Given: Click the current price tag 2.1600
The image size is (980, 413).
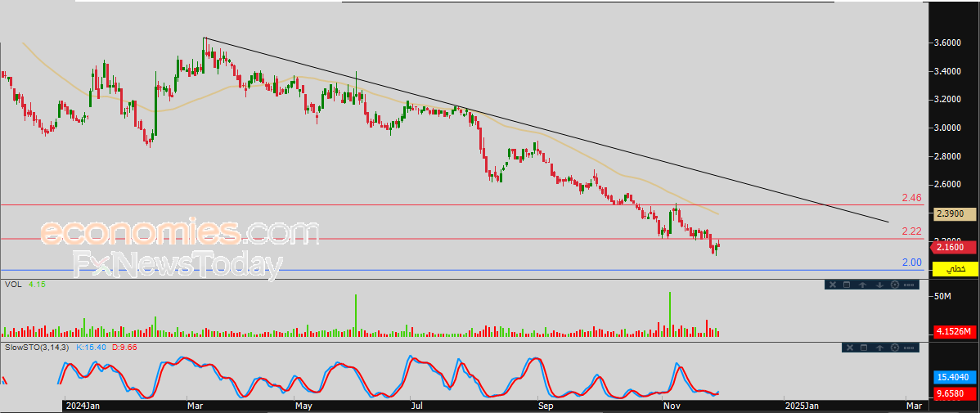Looking at the screenshot, I should [x=955, y=248].
